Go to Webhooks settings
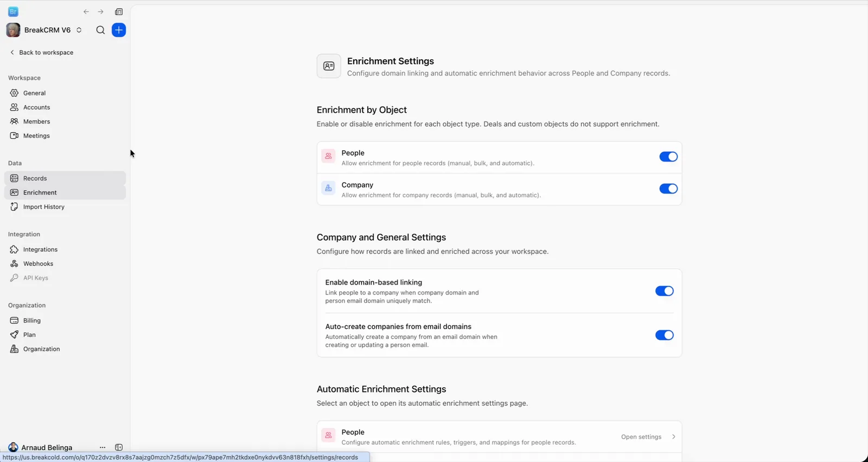The height and width of the screenshot is (462, 868). (x=65, y=264)
